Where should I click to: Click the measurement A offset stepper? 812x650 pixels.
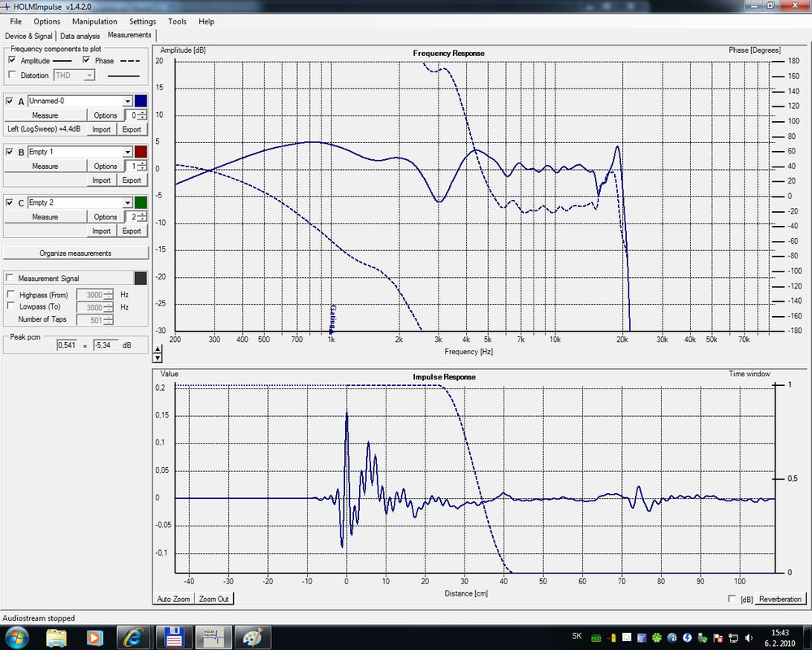point(142,115)
